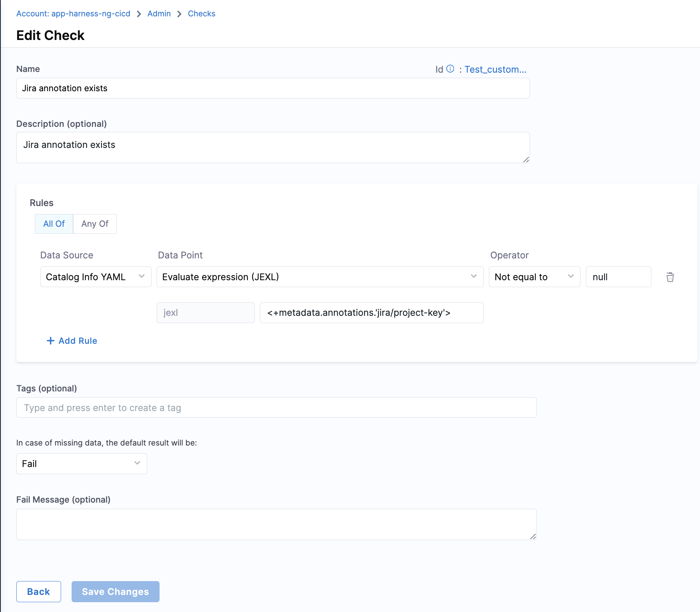Click the Test_custom... identifier link
This screenshot has height=612, width=700.
point(495,69)
